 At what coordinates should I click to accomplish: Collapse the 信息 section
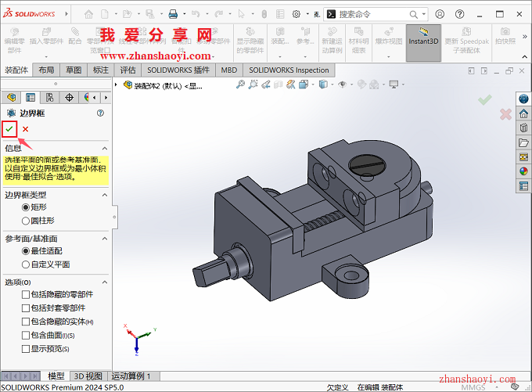click(105, 148)
